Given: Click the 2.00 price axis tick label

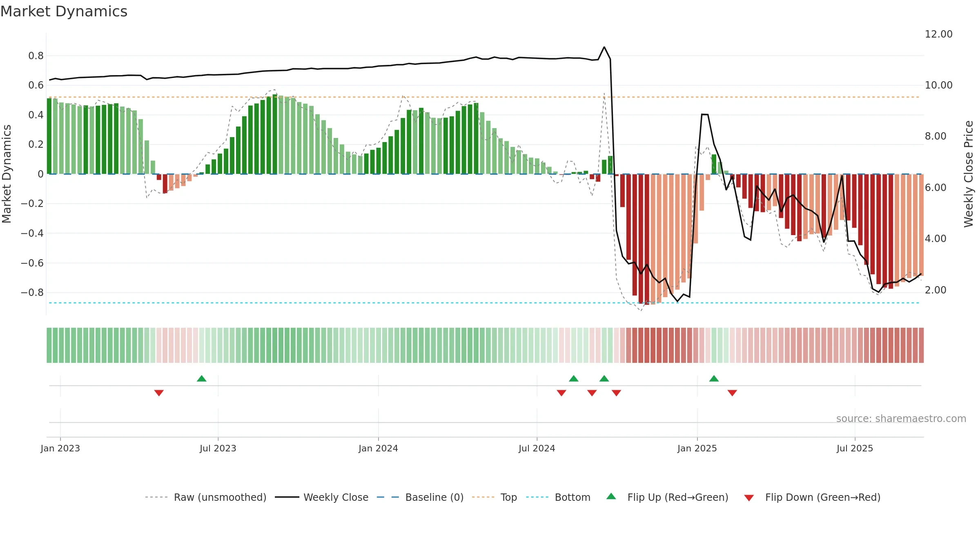Looking at the screenshot, I should point(935,290).
